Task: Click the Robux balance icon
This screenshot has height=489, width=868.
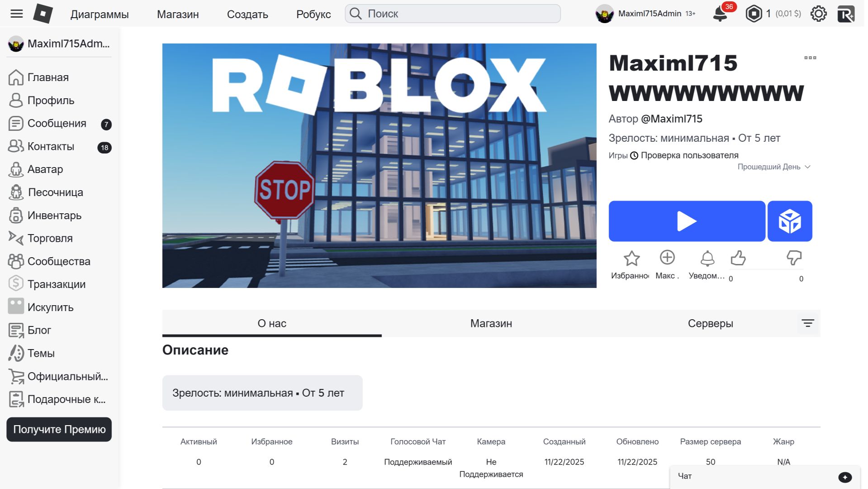Action: pyautogui.click(x=754, y=14)
